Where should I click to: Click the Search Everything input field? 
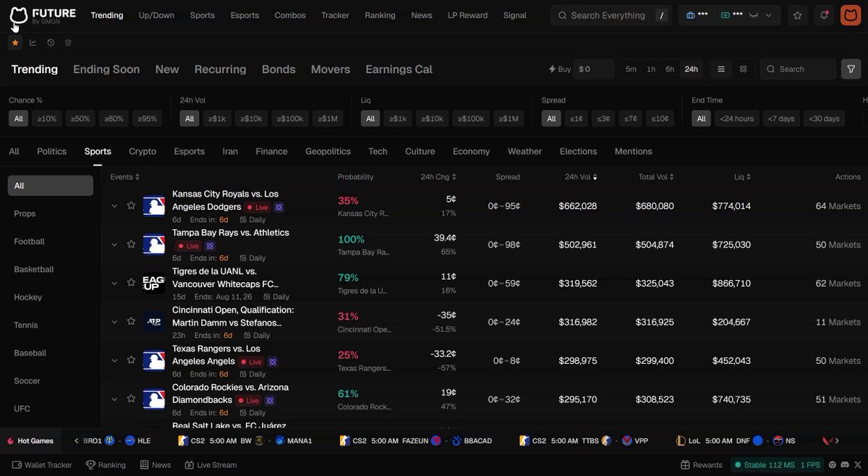tap(610, 15)
